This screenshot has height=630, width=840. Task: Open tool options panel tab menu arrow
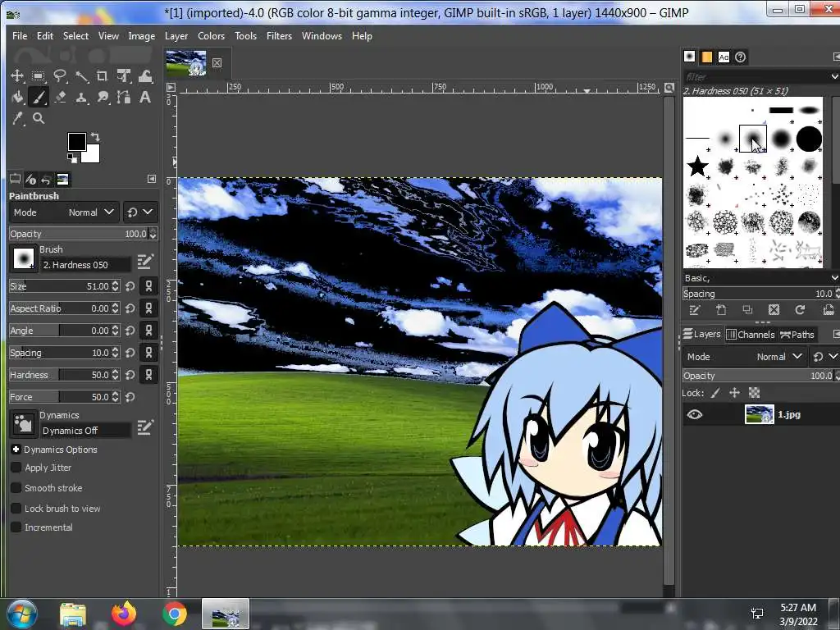(x=152, y=179)
